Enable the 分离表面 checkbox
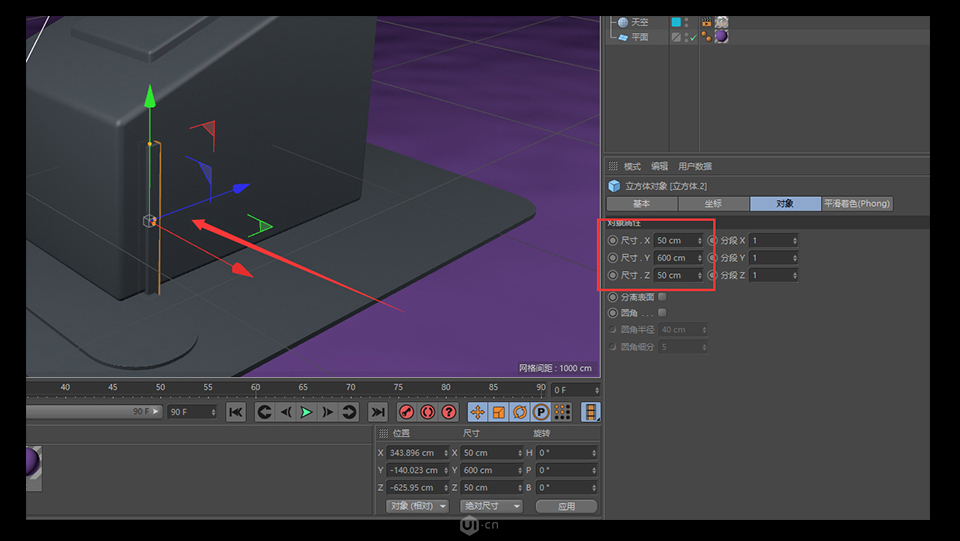Viewport: 960px width, 541px height. 662,297
